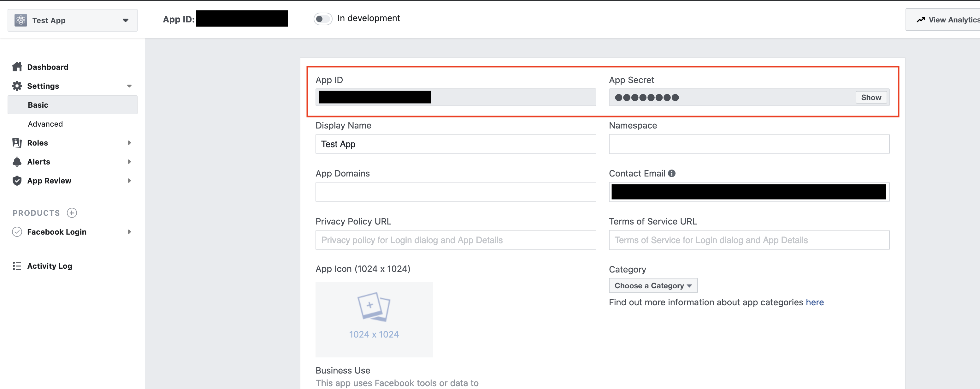Click the View Analytics button
The width and height of the screenshot is (980, 389).
pyautogui.click(x=943, y=20)
